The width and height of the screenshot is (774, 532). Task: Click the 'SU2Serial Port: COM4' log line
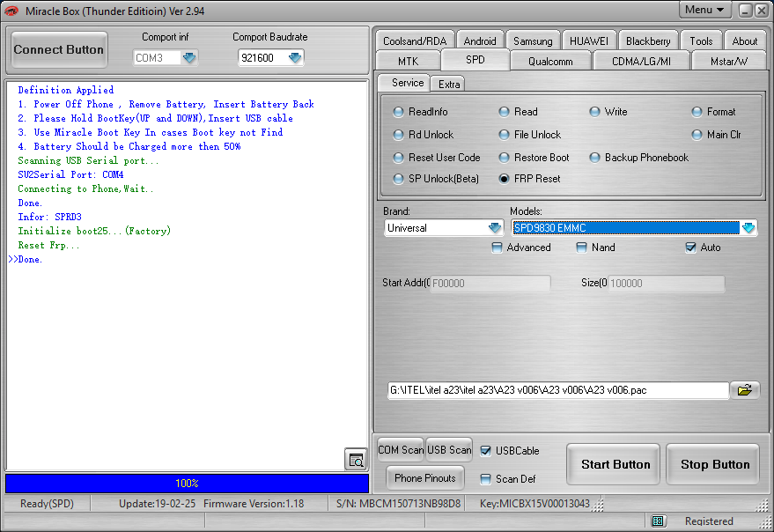click(70, 174)
